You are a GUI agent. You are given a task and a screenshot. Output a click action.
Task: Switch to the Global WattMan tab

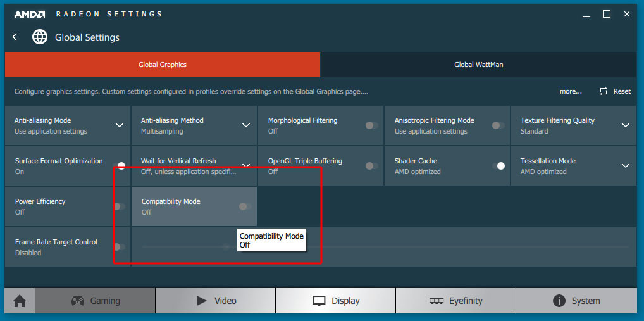pyautogui.click(x=478, y=65)
